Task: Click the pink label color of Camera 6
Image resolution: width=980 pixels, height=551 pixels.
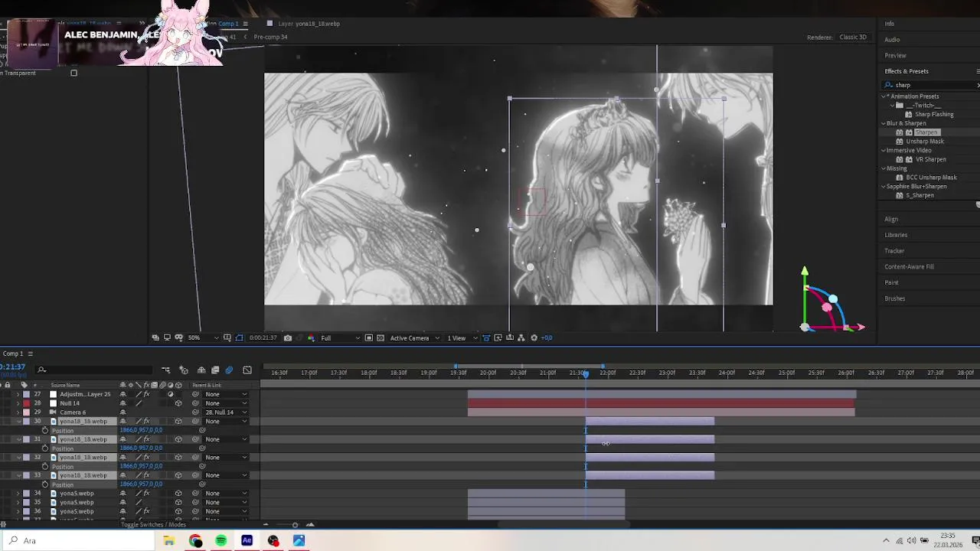Action: pyautogui.click(x=27, y=412)
